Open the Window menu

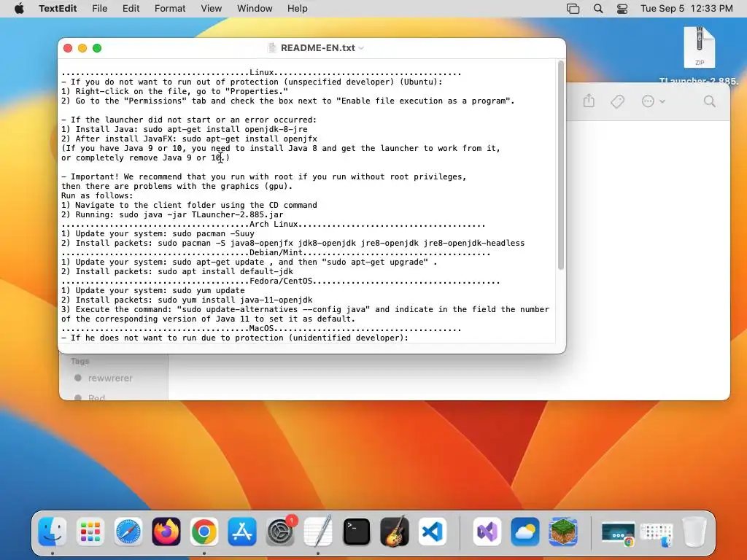(255, 9)
